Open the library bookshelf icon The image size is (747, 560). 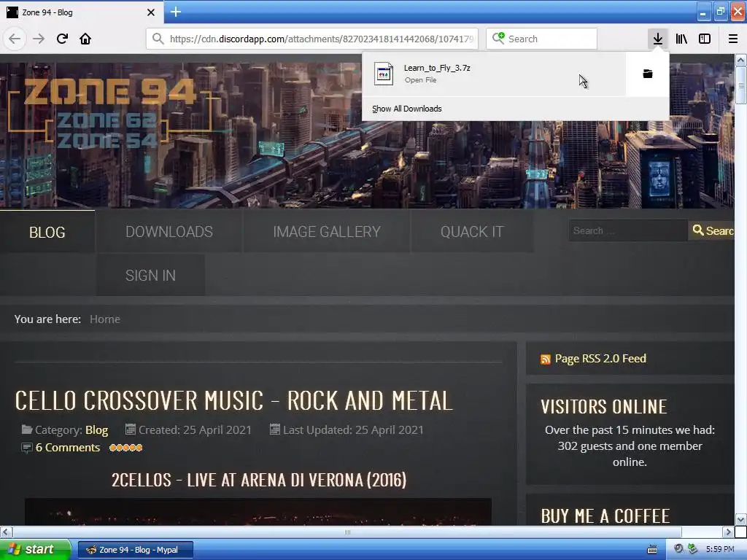[x=681, y=39]
